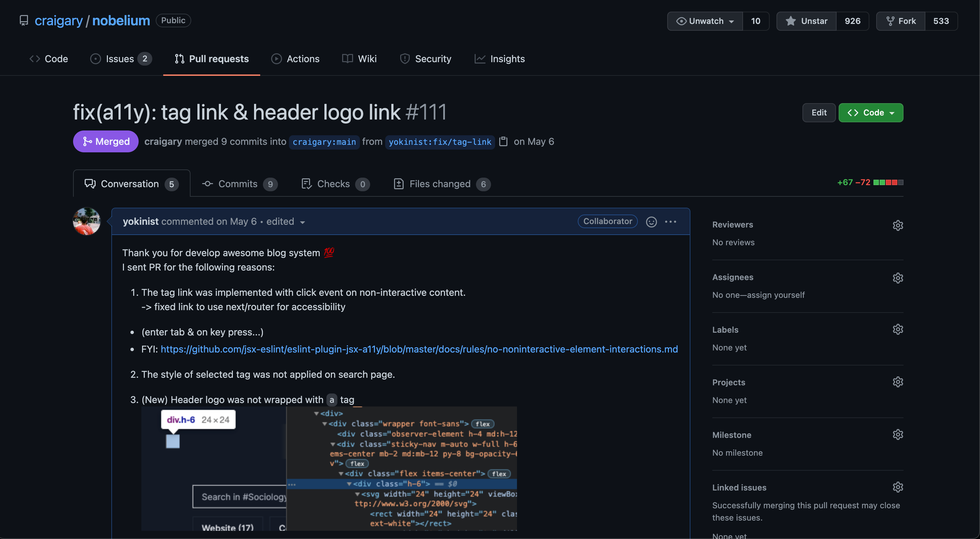Select the Conversation tab

click(x=131, y=184)
